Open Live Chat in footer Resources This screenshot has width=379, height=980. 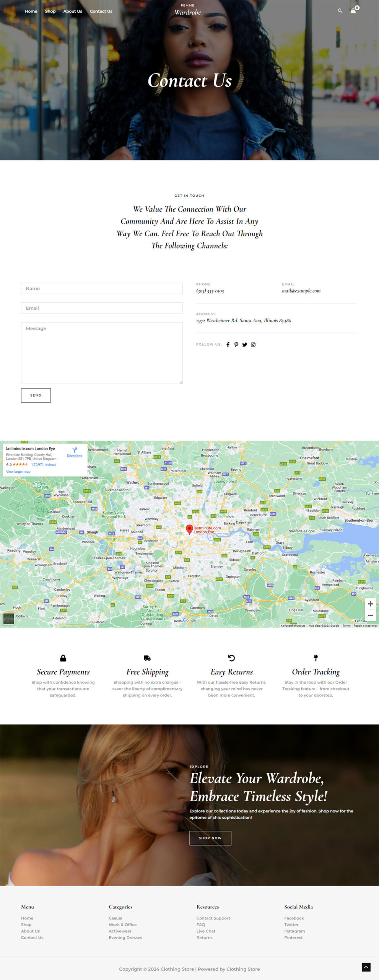click(x=206, y=931)
